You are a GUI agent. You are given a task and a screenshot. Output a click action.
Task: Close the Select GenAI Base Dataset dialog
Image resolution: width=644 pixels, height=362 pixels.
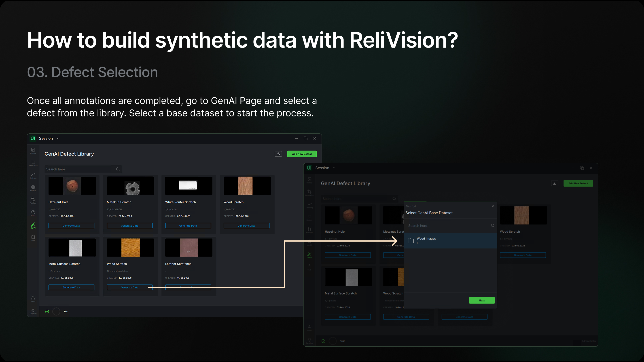pos(493,206)
